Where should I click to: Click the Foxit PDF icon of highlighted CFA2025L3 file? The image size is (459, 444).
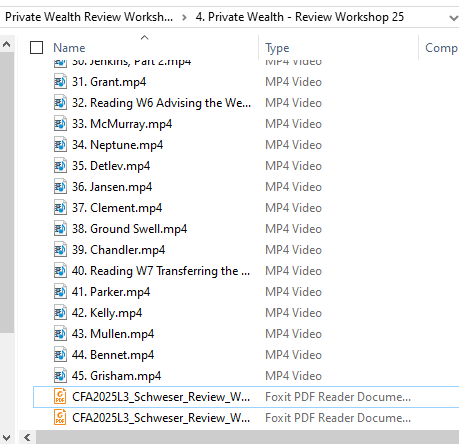tap(60, 397)
